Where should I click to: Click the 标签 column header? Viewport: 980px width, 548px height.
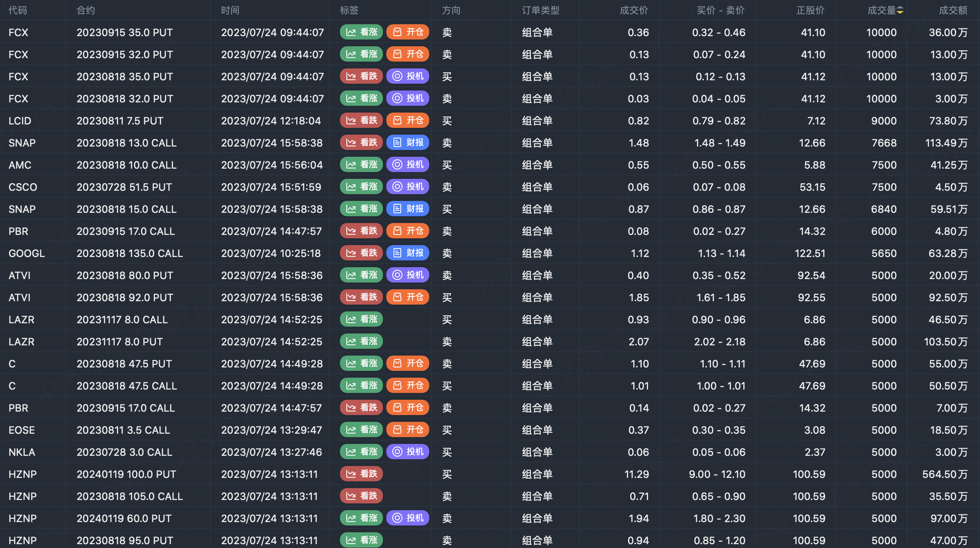(x=349, y=11)
